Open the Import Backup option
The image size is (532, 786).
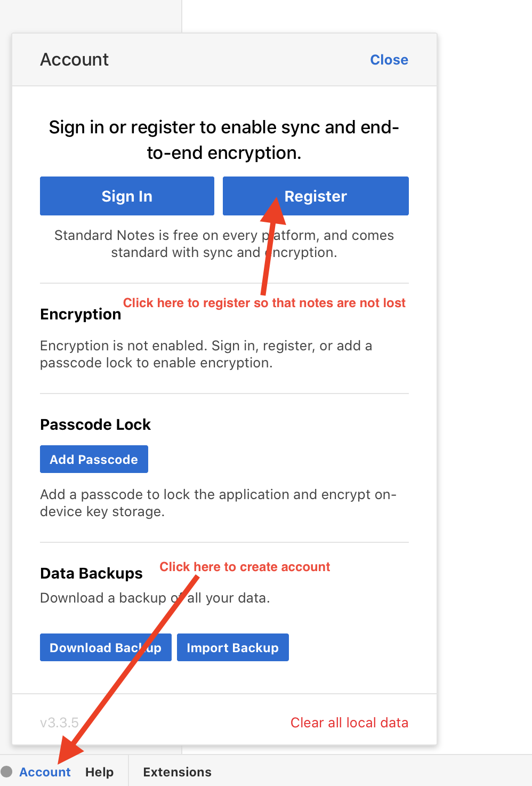click(x=232, y=647)
